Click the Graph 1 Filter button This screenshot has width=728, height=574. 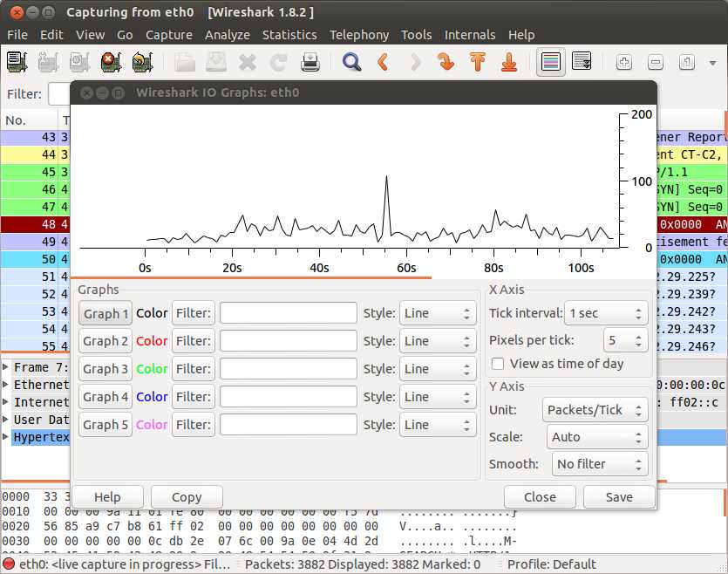pyautogui.click(x=194, y=313)
